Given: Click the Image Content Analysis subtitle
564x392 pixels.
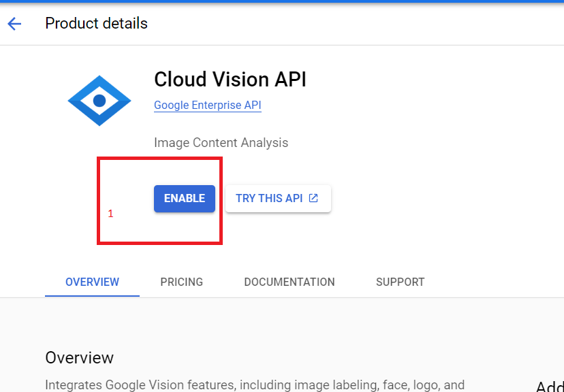Looking at the screenshot, I should click(x=221, y=142).
